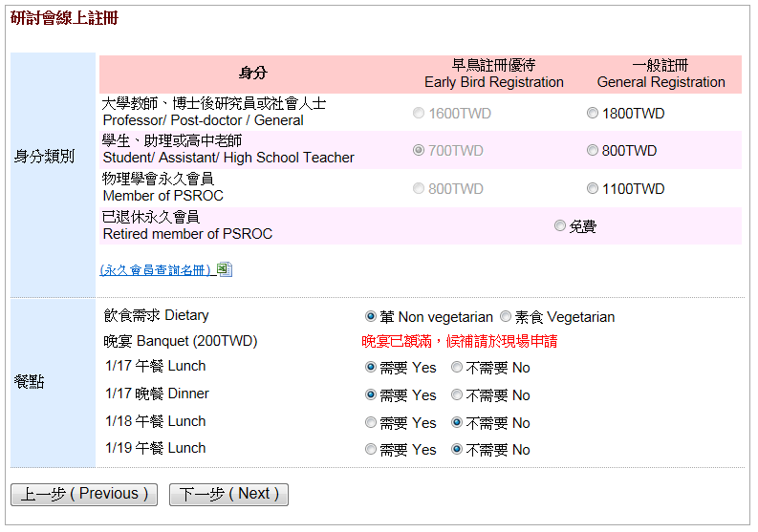
Task: Choose 免費 option for retired PSROC member
Action: [x=560, y=226]
